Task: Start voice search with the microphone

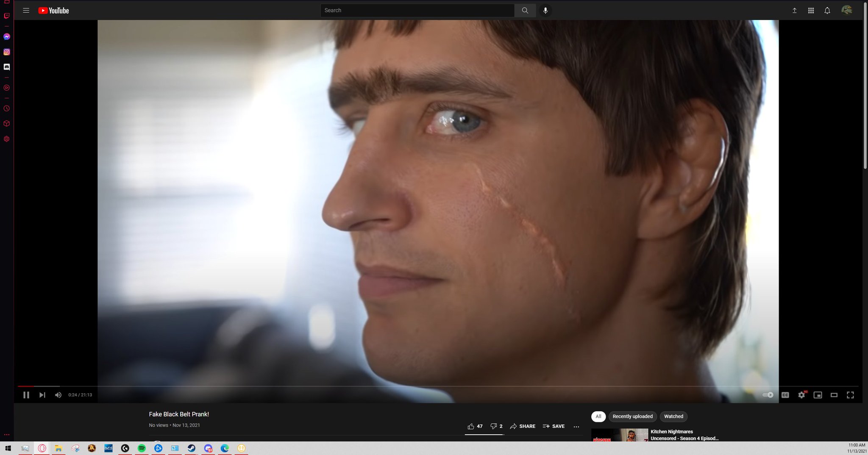Action: point(545,11)
